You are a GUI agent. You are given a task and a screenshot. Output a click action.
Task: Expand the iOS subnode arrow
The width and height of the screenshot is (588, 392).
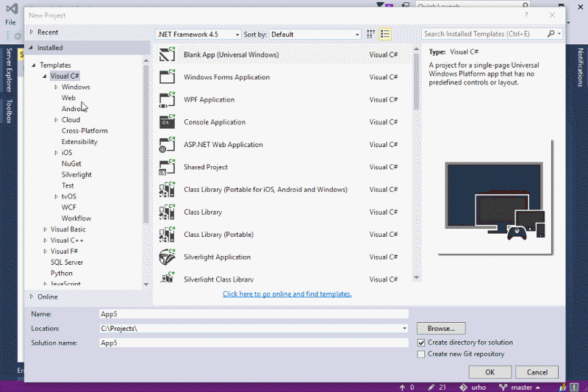click(x=57, y=153)
